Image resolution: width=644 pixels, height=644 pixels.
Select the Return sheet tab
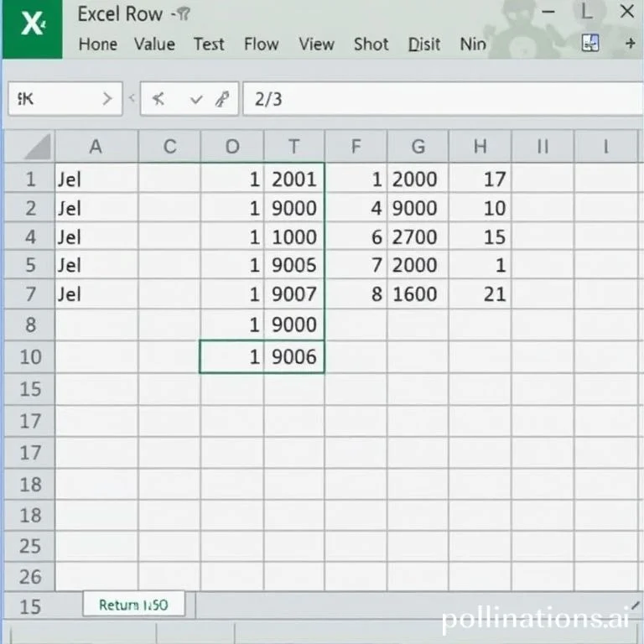coord(133,605)
